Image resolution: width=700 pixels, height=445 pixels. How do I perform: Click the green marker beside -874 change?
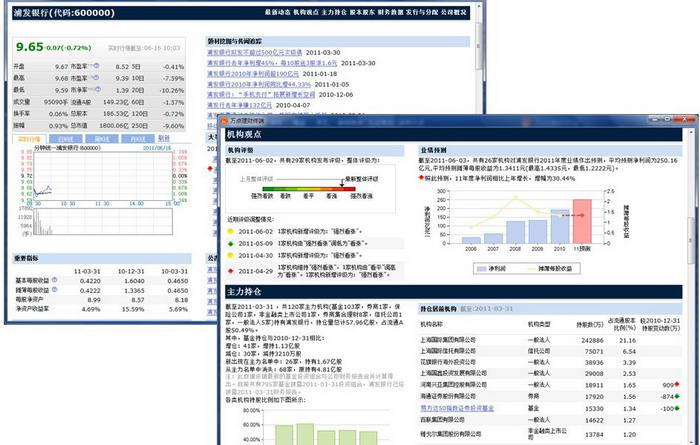pyautogui.click(x=677, y=396)
